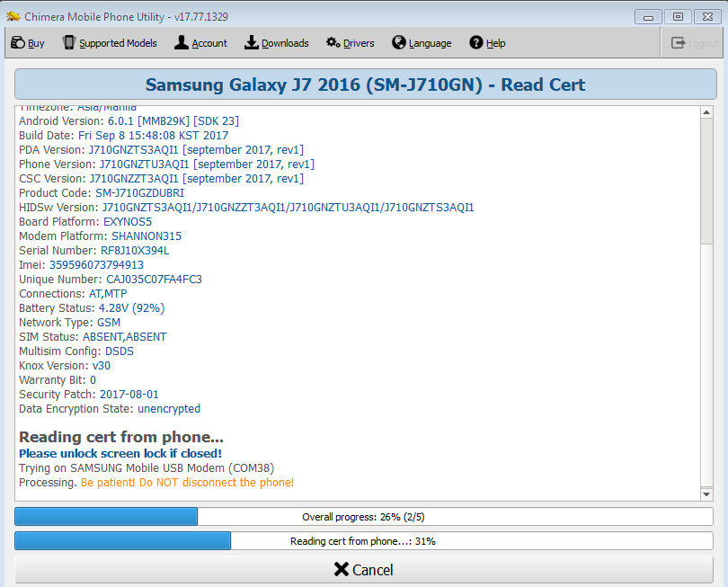This screenshot has width=728, height=587.
Task: Cancel the cert reading operation
Action: 363,569
